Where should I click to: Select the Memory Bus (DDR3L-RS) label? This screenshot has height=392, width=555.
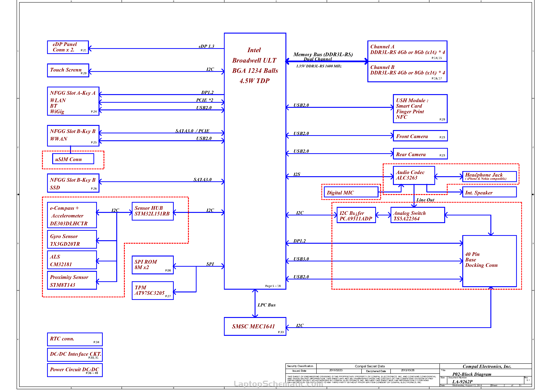pyautogui.click(x=323, y=55)
